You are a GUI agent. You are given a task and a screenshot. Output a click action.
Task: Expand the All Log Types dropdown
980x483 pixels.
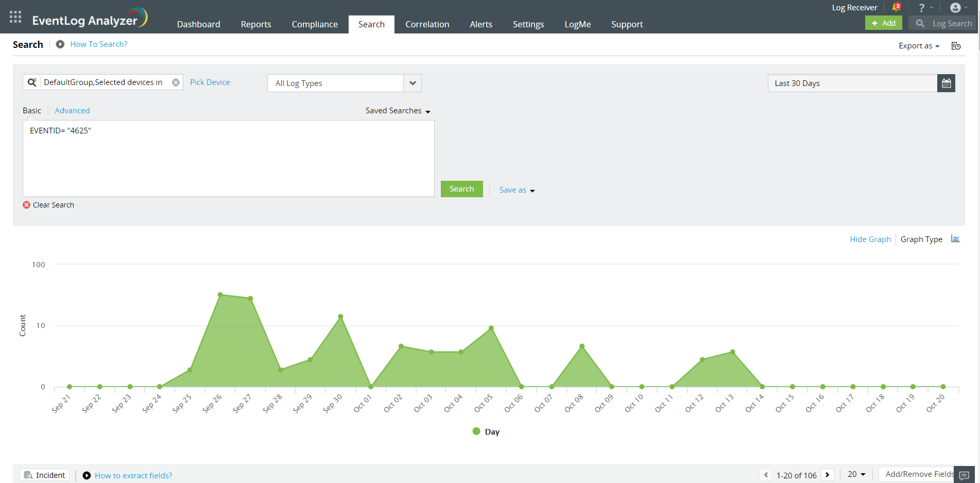411,83
